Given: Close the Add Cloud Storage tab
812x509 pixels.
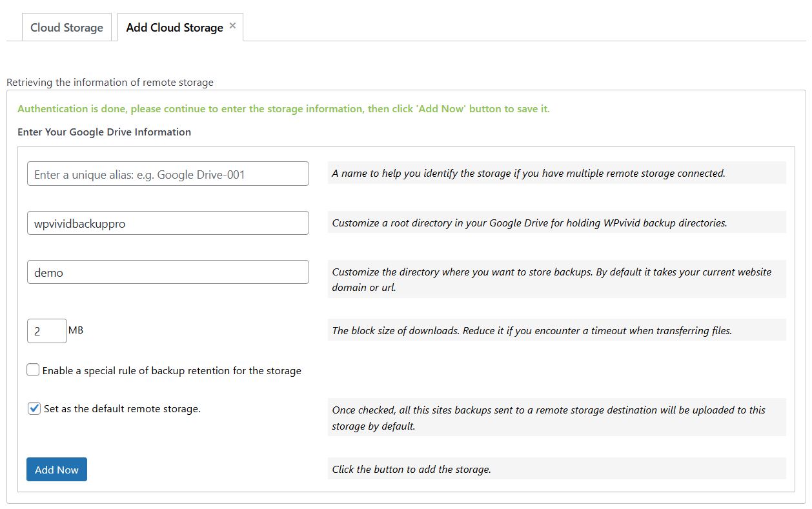Looking at the screenshot, I should tap(233, 26).
